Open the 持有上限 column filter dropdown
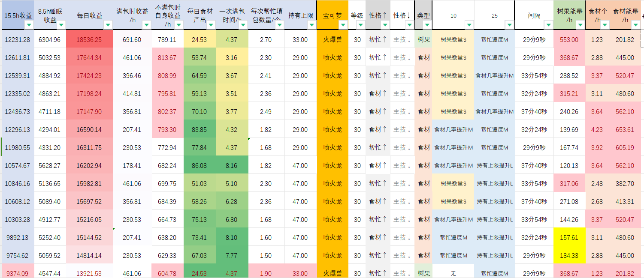This screenshot has height=278, width=644. [311, 25]
